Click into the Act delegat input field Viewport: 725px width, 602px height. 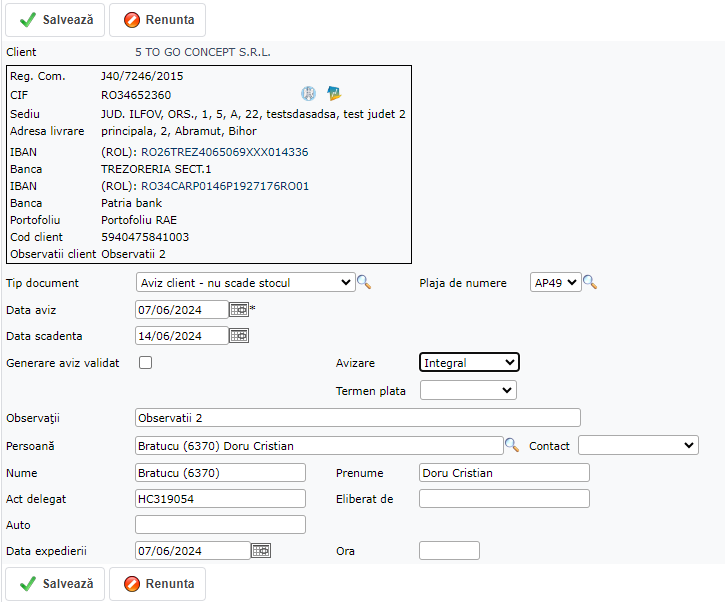220,498
